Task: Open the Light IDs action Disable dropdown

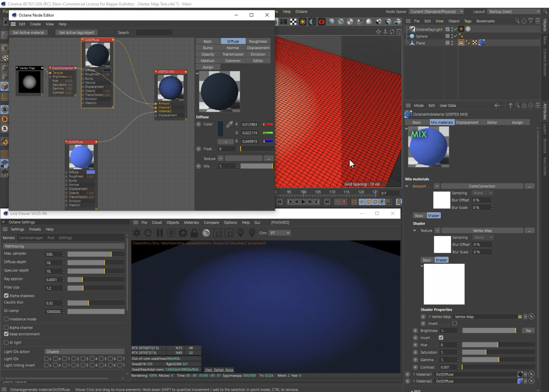Action: click(84, 352)
